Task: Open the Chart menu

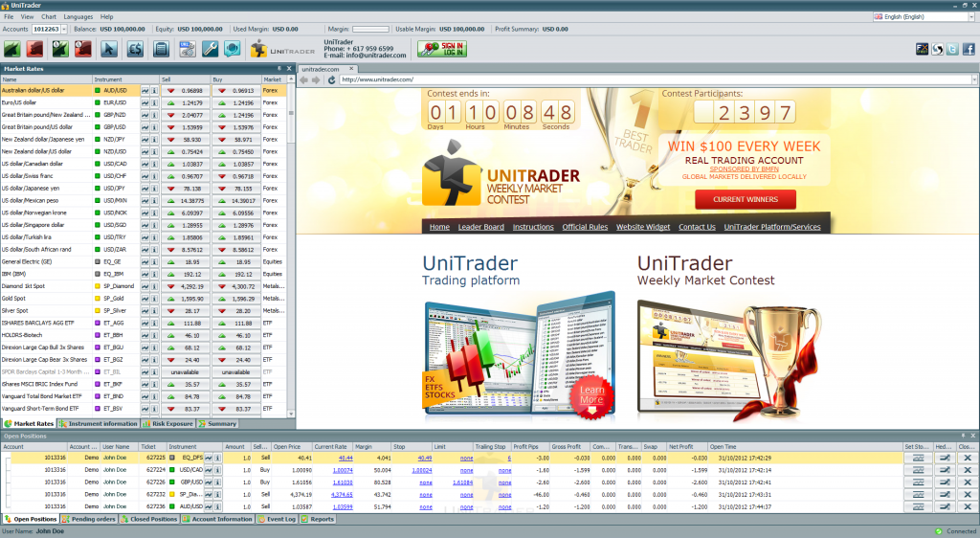Action: click(x=49, y=16)
